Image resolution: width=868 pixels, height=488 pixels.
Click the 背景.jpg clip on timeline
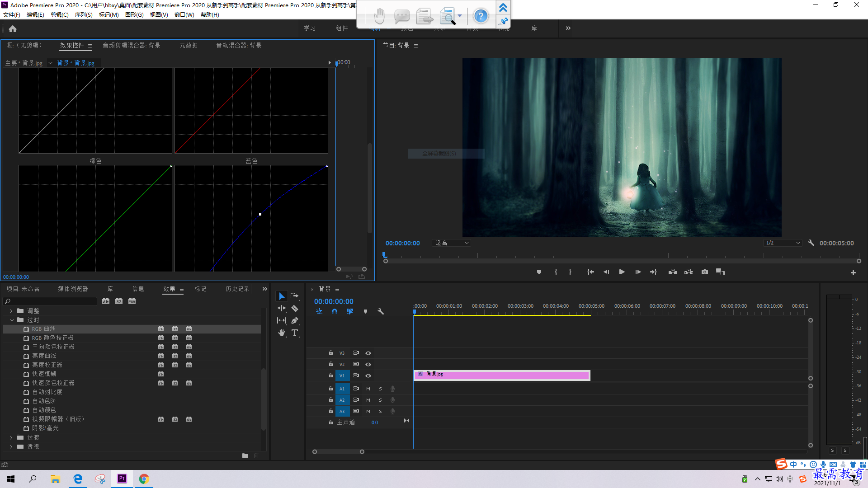click(502, 375)
